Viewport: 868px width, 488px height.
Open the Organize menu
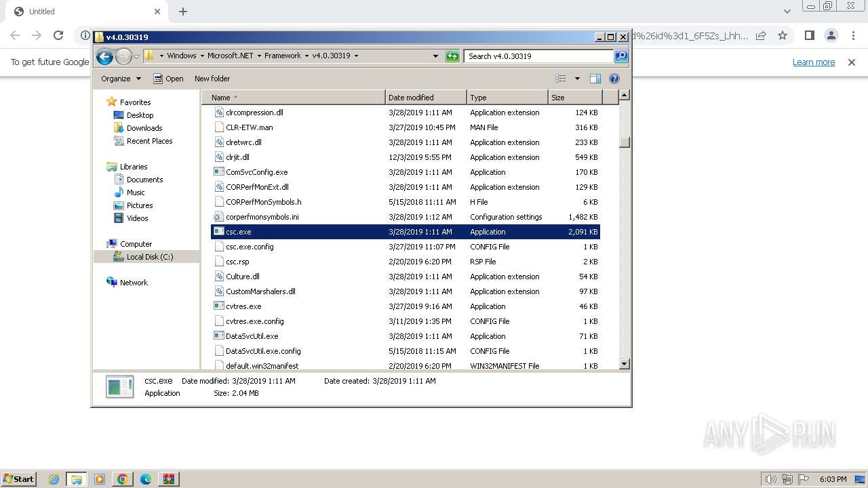[x=121, y=79]
